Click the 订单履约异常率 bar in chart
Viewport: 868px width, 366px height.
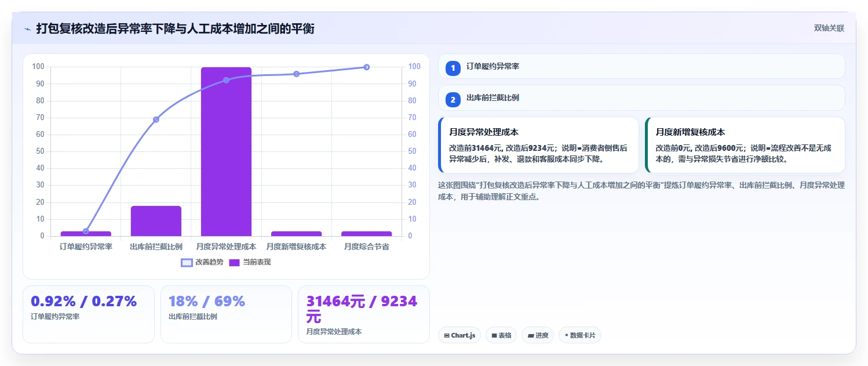[86, 234]
